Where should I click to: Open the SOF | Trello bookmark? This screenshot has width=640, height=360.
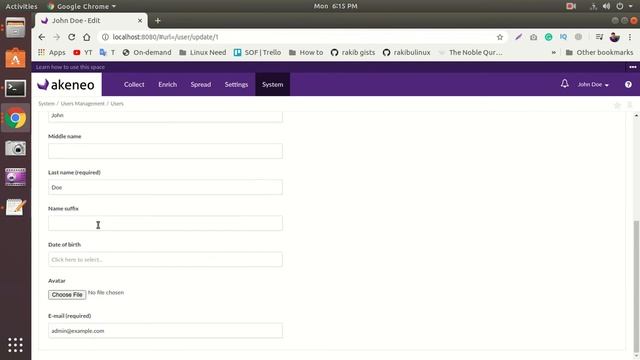pos(258,53)
